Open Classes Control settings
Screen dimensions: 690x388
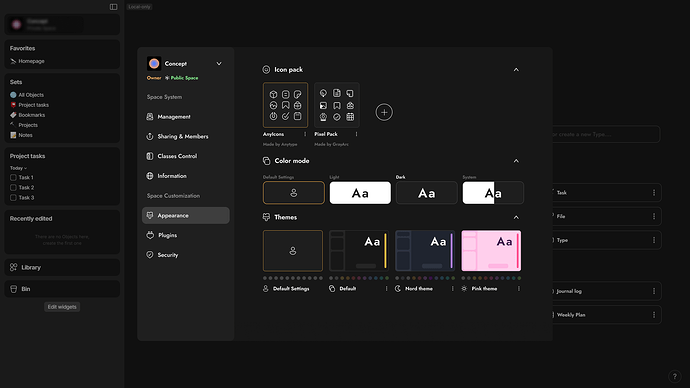tap(186, 156)
